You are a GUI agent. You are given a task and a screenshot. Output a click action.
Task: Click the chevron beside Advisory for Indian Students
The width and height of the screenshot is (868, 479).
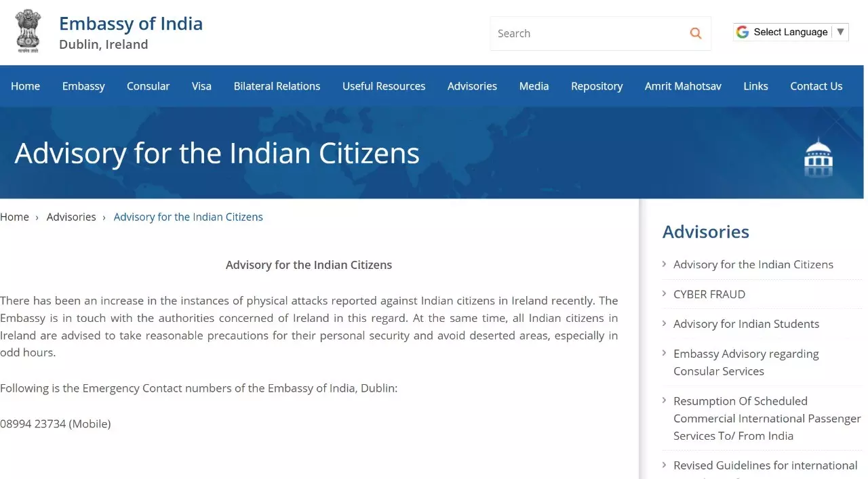(665, 323)
